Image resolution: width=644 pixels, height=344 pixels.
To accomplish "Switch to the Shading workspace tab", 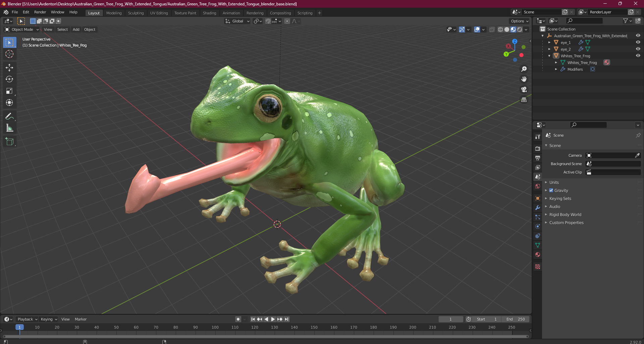I will (209, 13).
